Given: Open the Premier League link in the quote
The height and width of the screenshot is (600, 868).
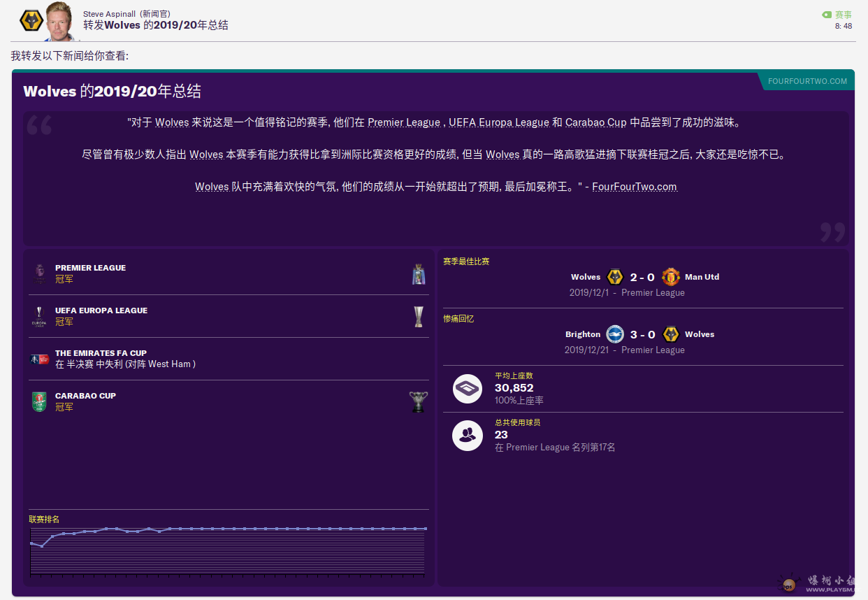Looking at the screenshot, I should [404, 122].
